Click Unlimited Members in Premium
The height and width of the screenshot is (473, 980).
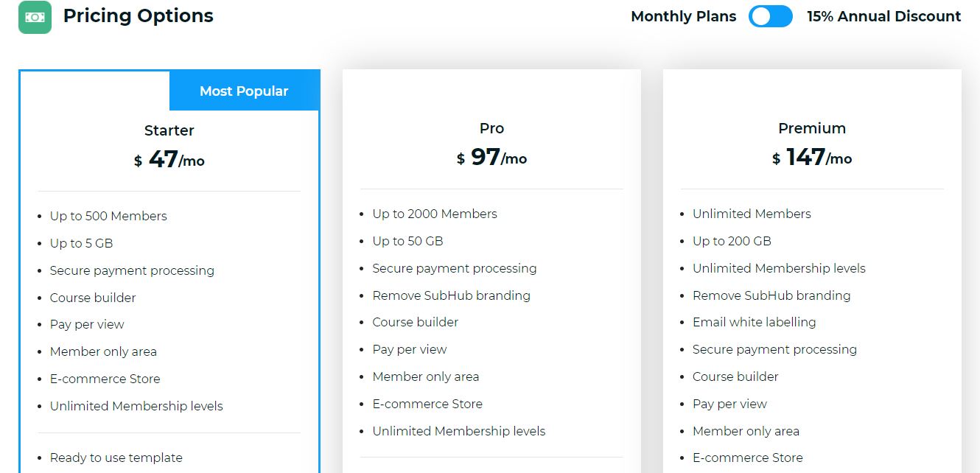[x=752, y=214]
